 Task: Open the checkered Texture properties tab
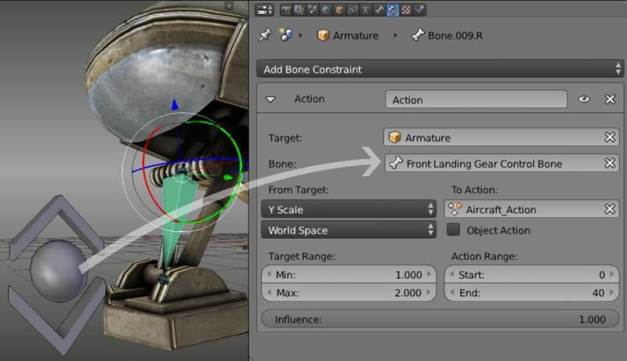point(406,10)
